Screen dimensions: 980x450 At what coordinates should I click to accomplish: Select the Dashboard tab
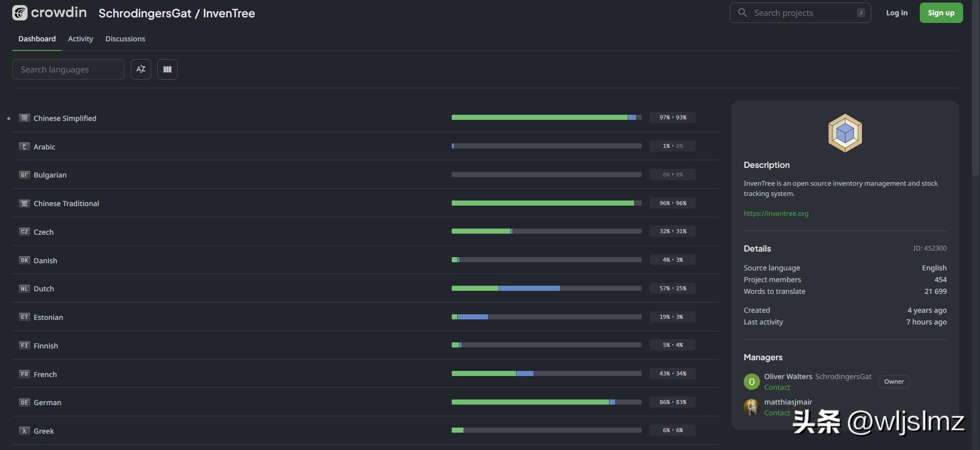(x=37, y=39)
